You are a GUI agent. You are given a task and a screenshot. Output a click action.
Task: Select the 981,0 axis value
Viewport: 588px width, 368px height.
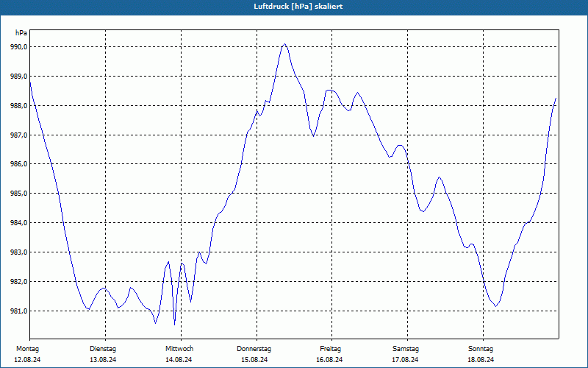point(18,311)
